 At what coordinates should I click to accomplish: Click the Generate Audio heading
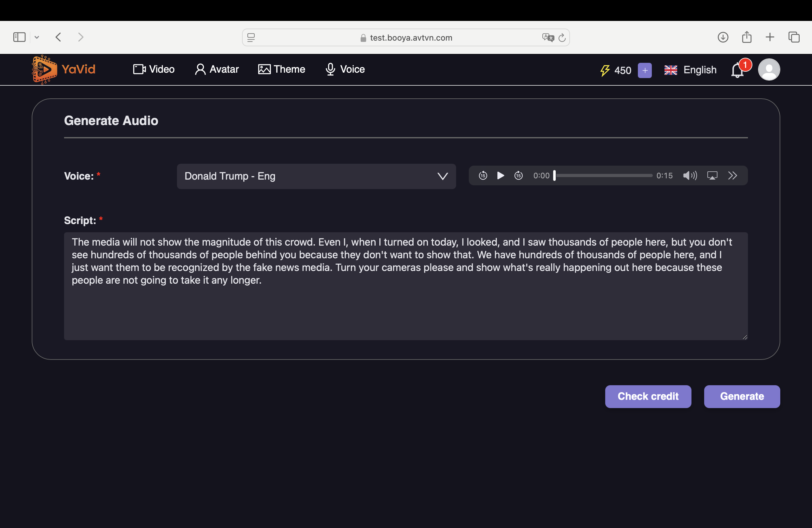[x=111, y=121]
